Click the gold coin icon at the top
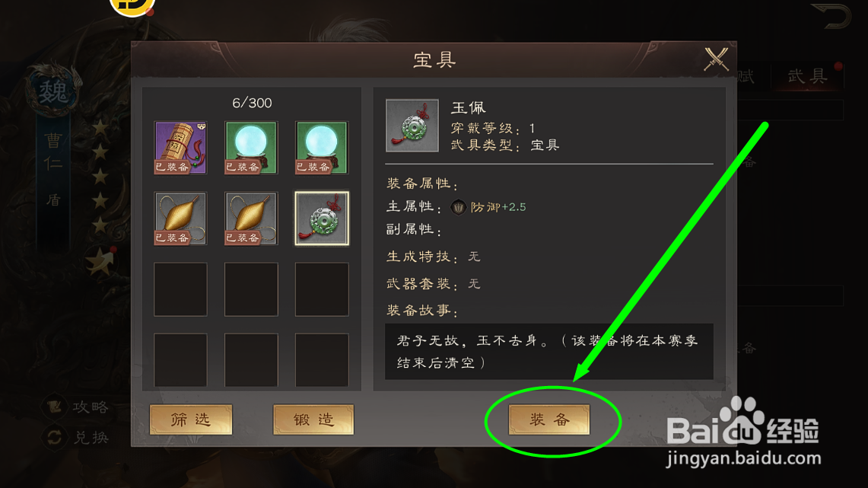The image size is (868, 488). point(132,5)
